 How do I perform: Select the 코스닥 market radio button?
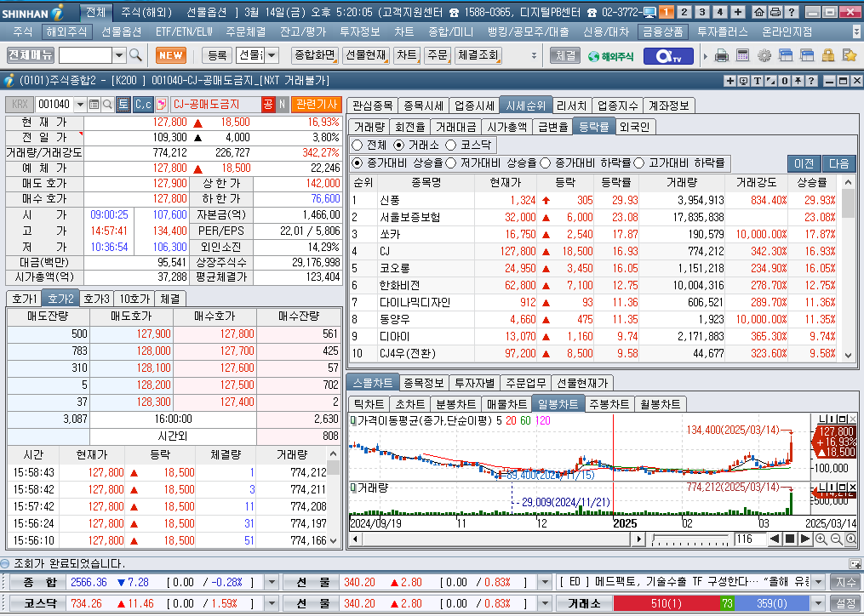point(451,145)
